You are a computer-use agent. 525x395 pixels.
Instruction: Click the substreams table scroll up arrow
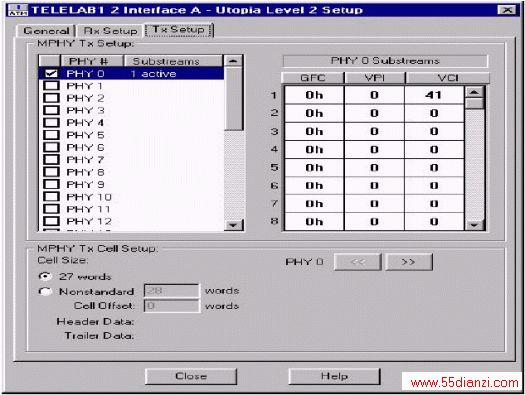[x=474, y=92]
